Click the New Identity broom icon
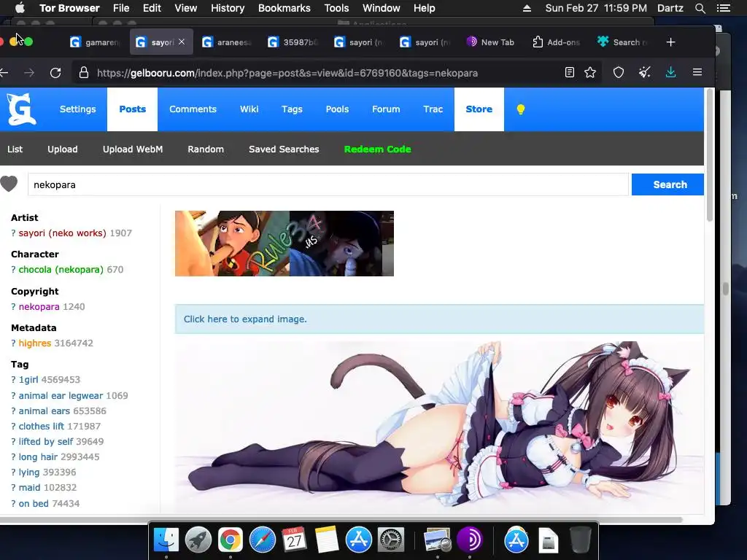The height and width of the screenshot is (560, 747). point(645,72)
